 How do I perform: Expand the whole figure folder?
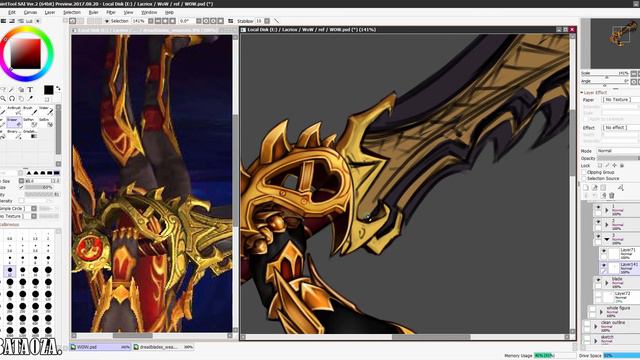point(601,312)
